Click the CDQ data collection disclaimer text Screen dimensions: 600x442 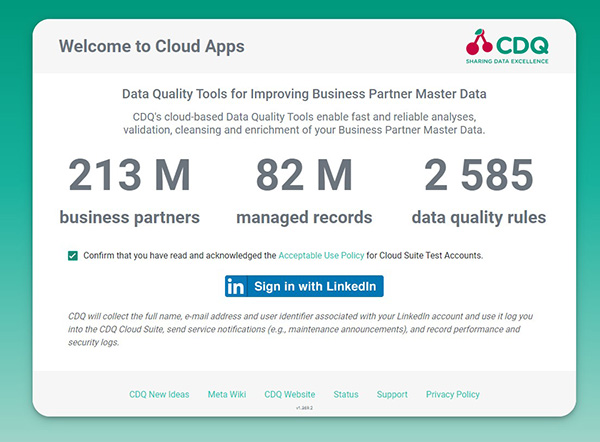coord(300,329)
